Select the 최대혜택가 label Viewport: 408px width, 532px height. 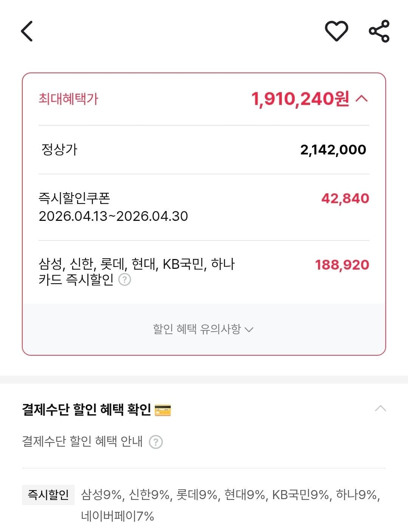pos(68,99)
